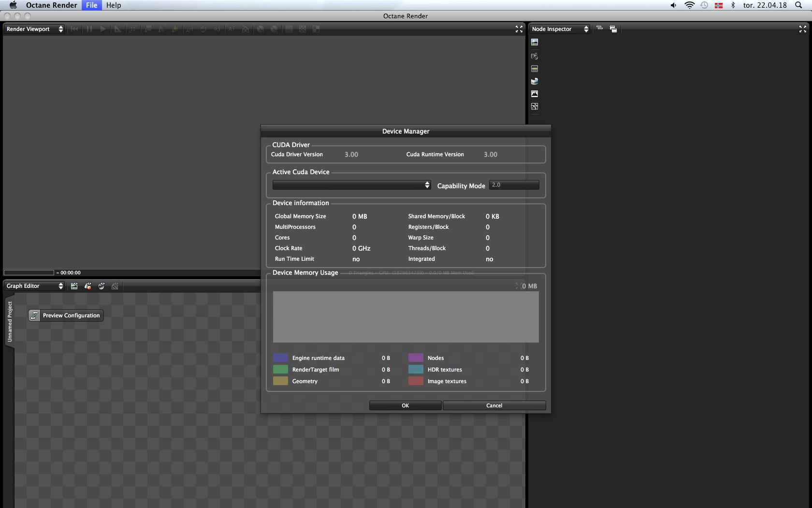Click the rightmost Render Viewport toolbar icon
812x508 pixels.
tap(316, 29)
